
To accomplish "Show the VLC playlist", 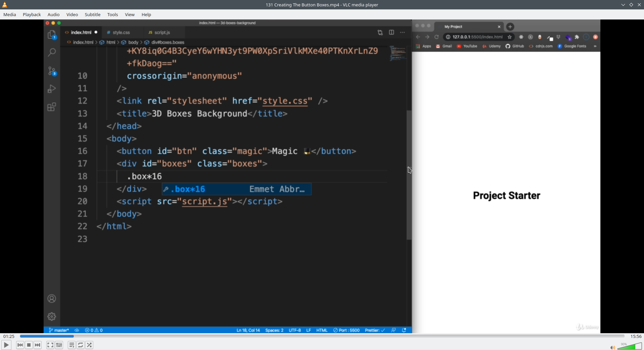I will pos(72,345).
